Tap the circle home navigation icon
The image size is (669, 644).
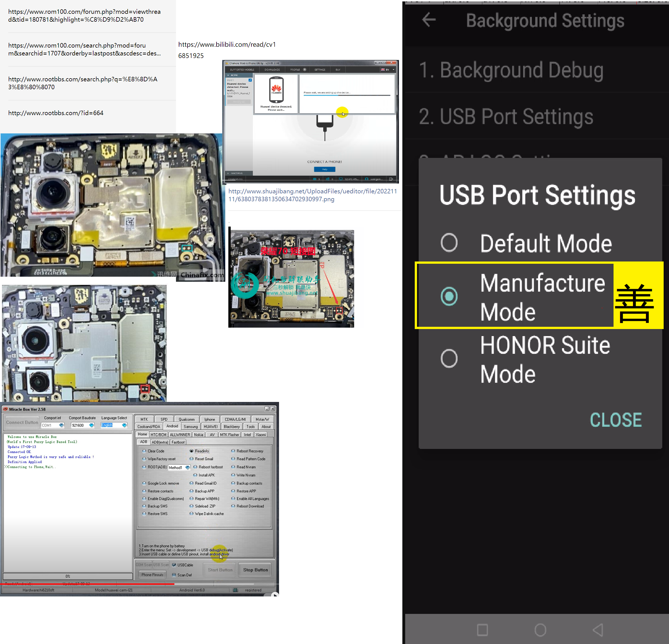[x=540, y=630]
